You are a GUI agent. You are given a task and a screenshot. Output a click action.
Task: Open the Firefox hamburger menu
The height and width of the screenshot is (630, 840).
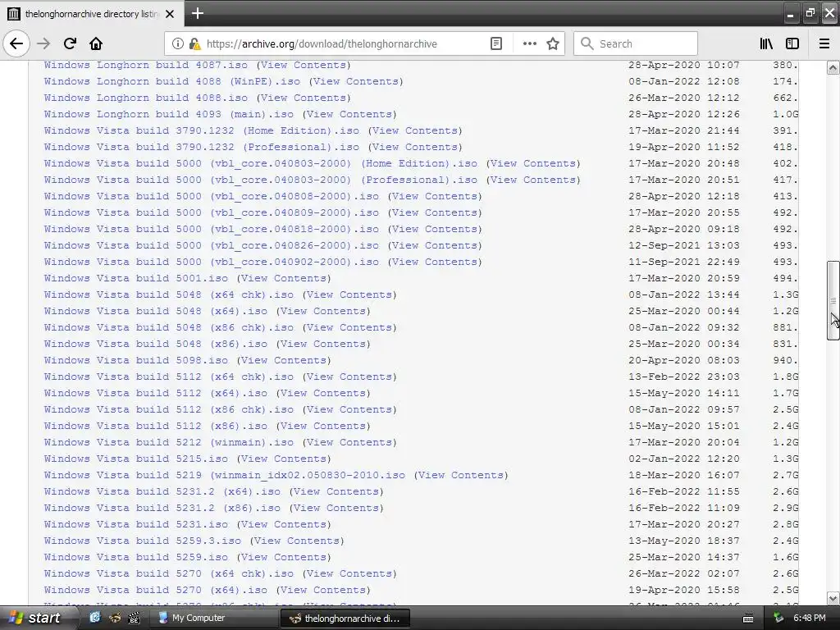click(x=824, y=44)
